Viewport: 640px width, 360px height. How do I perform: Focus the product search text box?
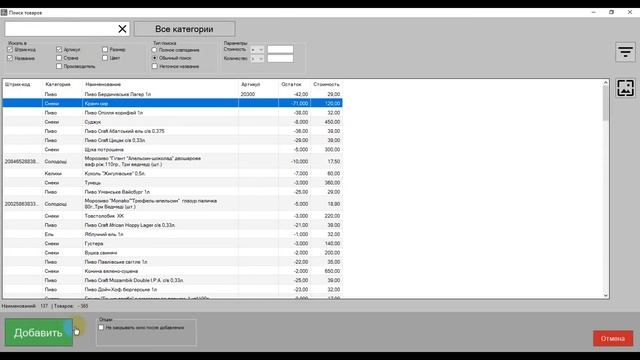pyautogui.click(x=61, y=29)
